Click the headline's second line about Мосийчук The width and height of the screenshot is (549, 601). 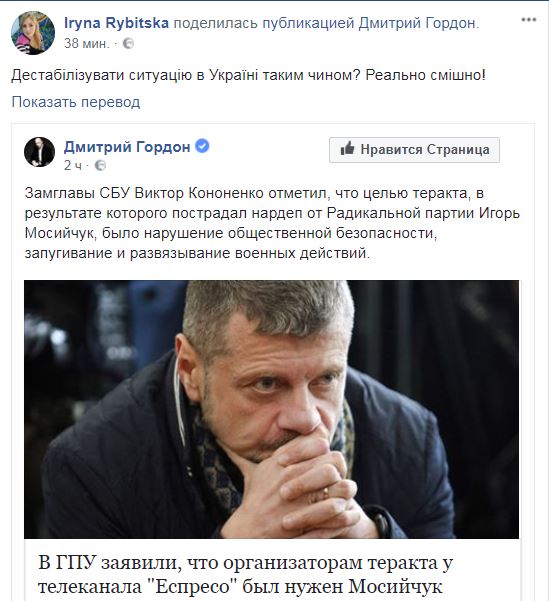pos(240,586)
